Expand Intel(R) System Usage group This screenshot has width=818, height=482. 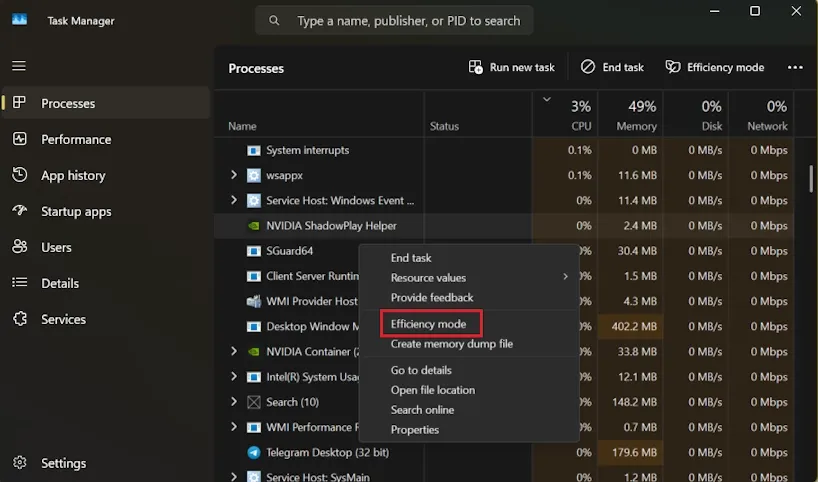tap(234, 376)
